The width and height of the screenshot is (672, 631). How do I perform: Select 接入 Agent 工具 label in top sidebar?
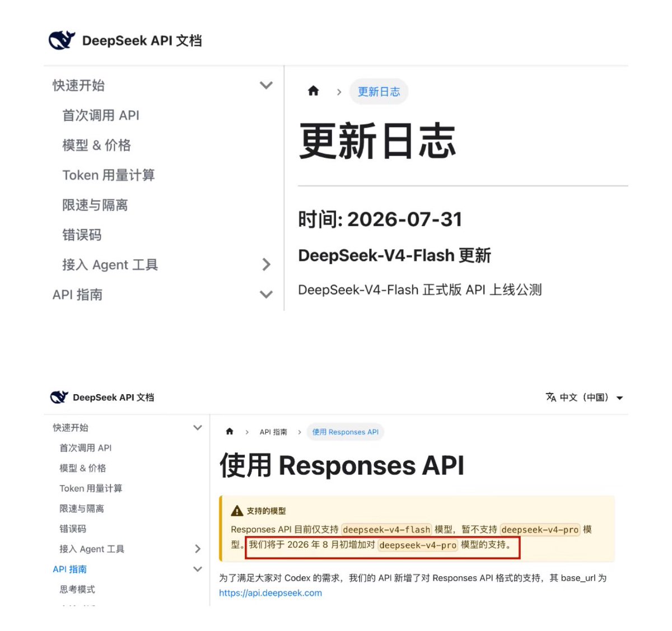(110, 265)
